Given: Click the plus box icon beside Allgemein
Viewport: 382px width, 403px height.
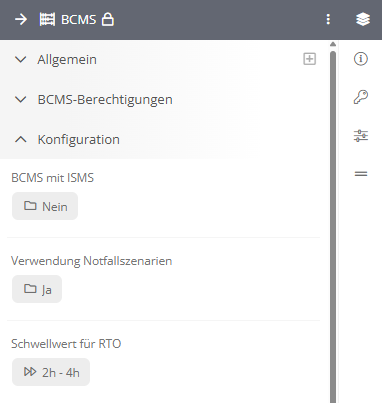Looking at the screenshot, I should point(309,59).
